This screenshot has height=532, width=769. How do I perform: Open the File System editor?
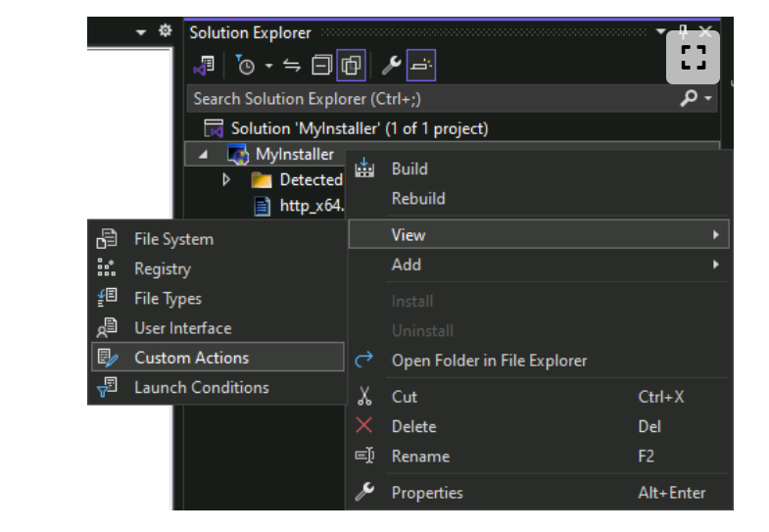(x=217, y=239)
